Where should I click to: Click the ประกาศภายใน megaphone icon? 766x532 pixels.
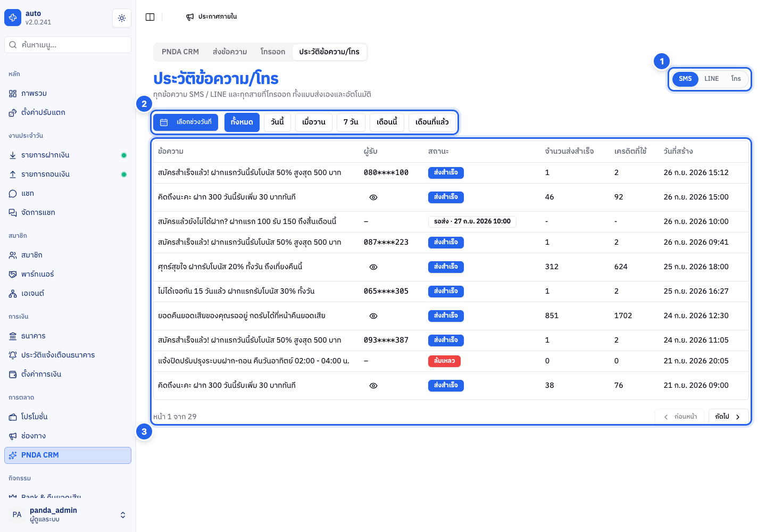[x=190, y=17]
